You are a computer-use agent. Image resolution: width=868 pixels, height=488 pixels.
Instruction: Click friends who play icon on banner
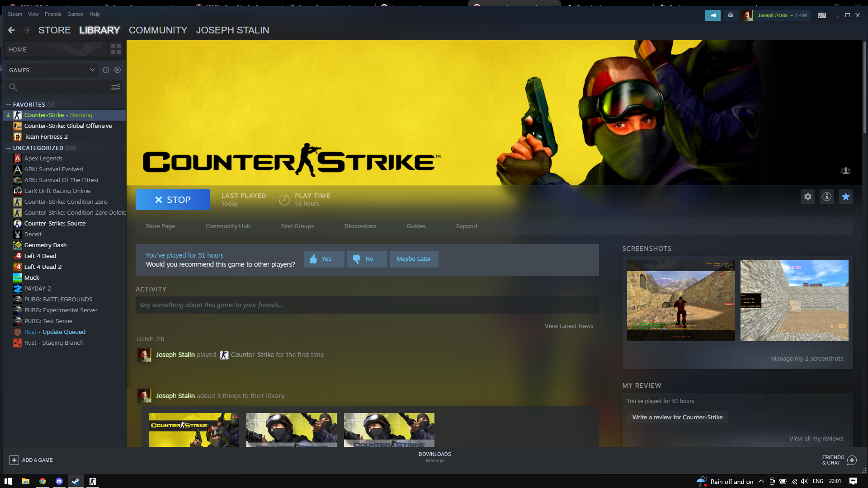[845, 171]
